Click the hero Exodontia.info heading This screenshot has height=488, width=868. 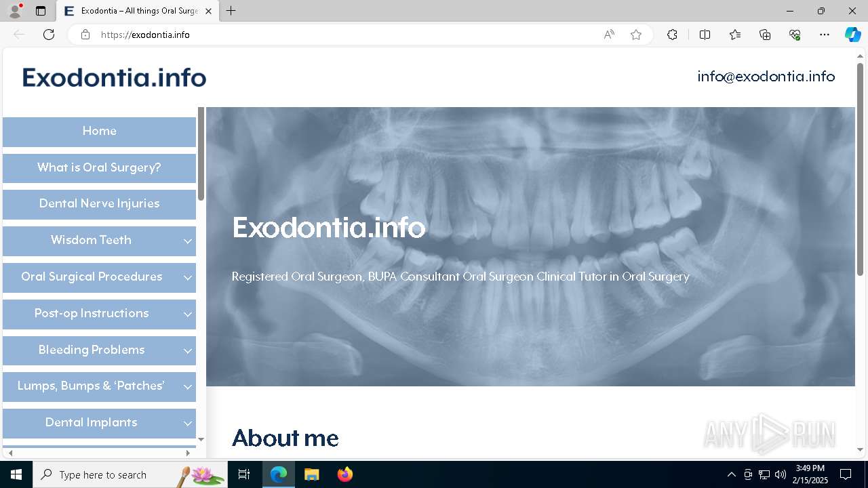329,228
